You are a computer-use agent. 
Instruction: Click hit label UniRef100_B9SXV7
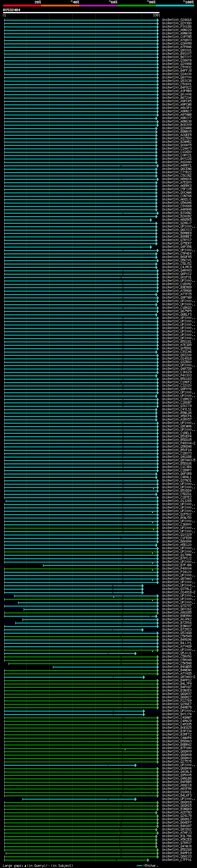pyautogui.click(x=177, y=54)
